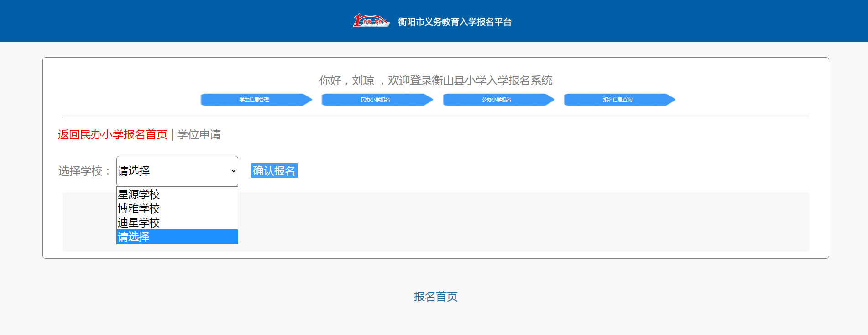Click the red '一件事一次办' logo

coord(371,21)
